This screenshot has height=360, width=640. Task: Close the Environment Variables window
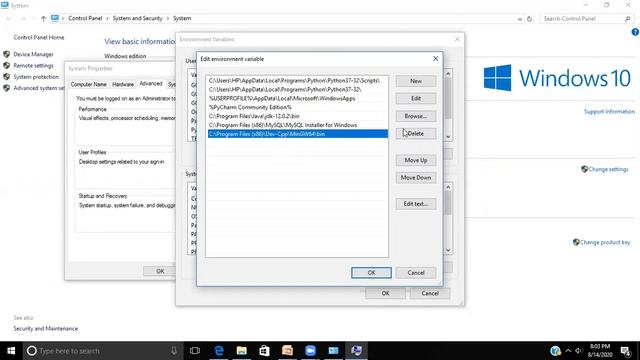pos(457,39)
